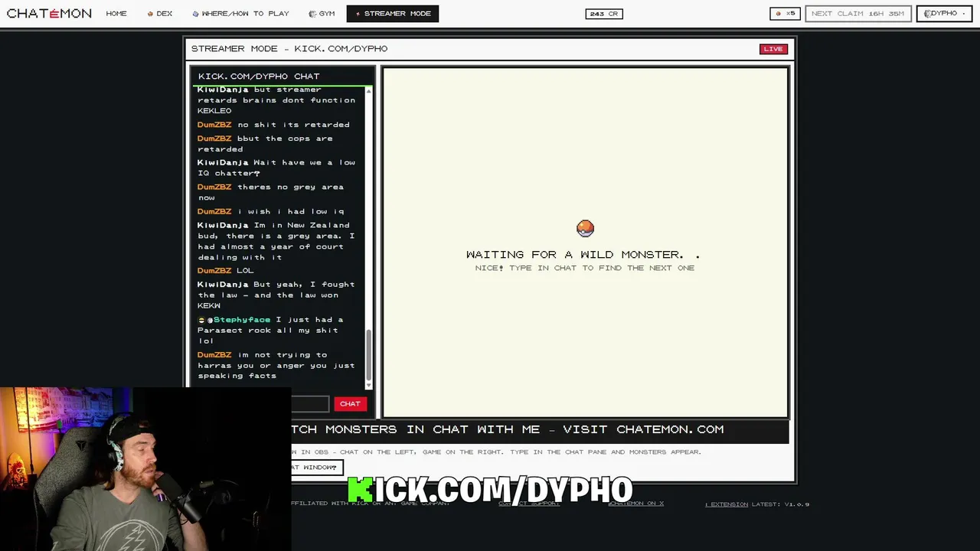Focus the chat message input field
Image resolution: width=980 pixels, height=551 pixels.
click(310, 404)
